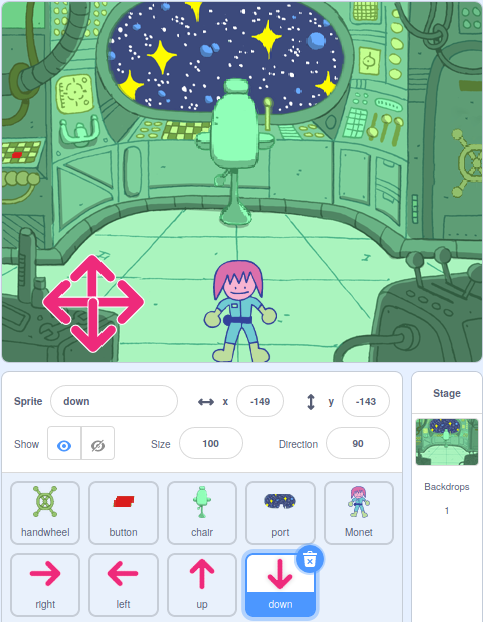Select the left arrow sprite
483x622 pixels.
pos(123,585)
